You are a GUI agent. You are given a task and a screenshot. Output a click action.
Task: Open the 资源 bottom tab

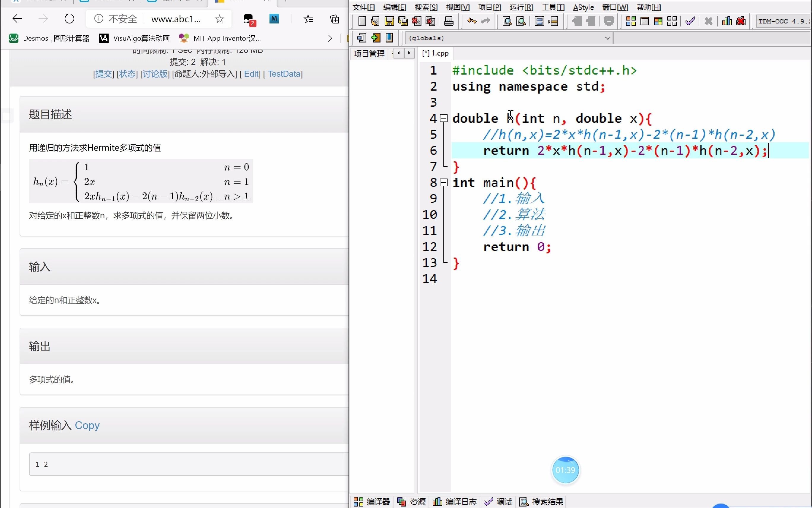click(411, 502)
